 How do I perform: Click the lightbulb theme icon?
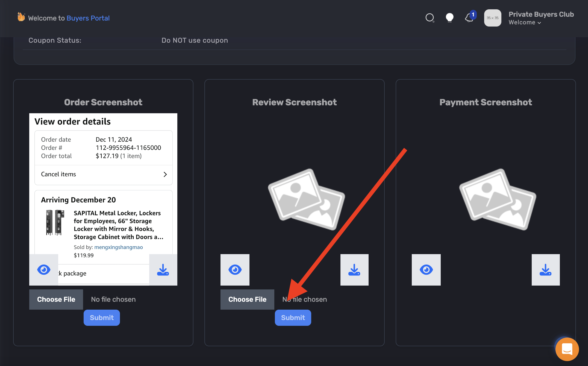(449, 18)
